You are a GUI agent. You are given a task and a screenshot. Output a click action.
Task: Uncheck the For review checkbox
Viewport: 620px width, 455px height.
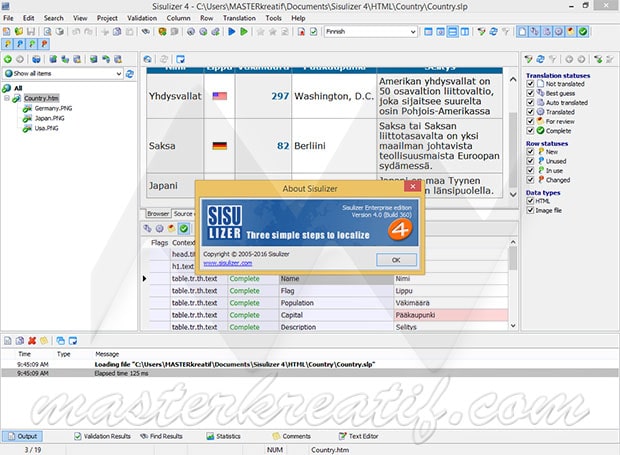[x=530, y=121]
